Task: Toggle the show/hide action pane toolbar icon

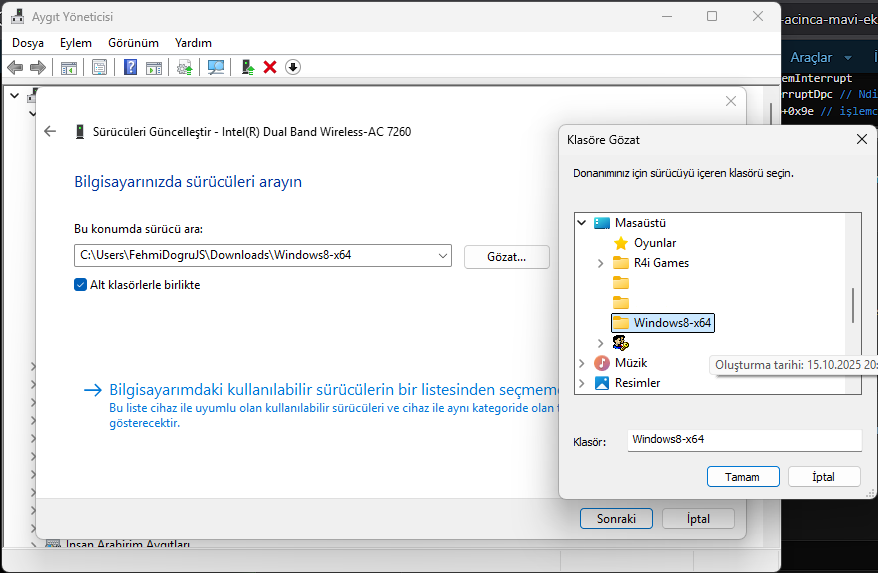Action: [153, 68]
